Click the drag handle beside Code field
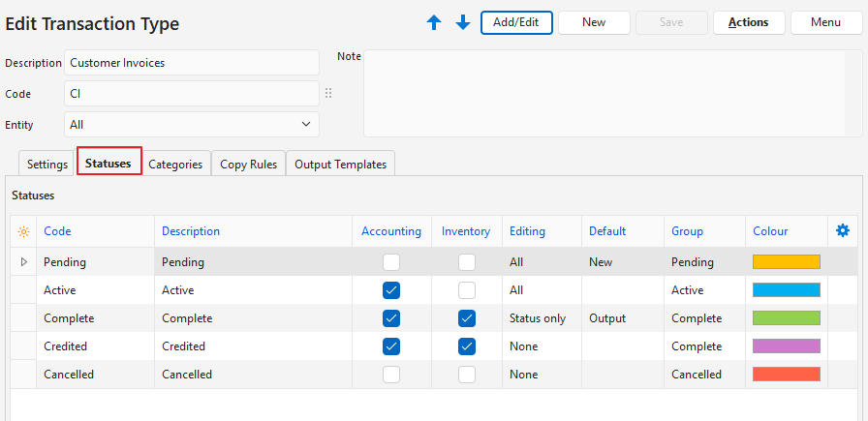 (328, 94)
